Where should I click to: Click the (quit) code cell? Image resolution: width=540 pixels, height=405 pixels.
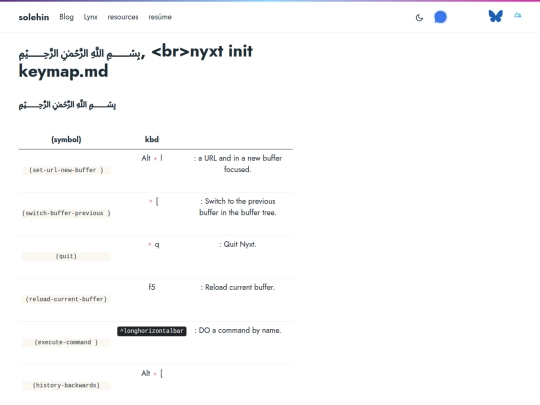click(x=66, y=256)
